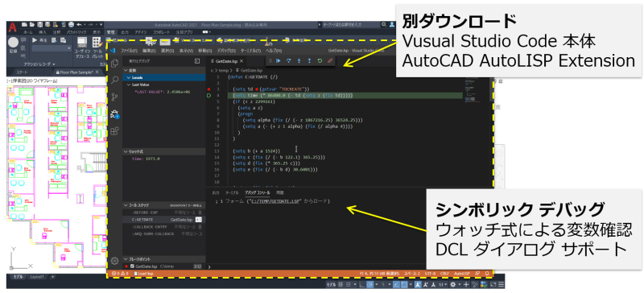Image resolution: width=644 pixels, height=293 pixels.
Task: Toggle the red breakpoint on line 3
Action: pos(209,89)
